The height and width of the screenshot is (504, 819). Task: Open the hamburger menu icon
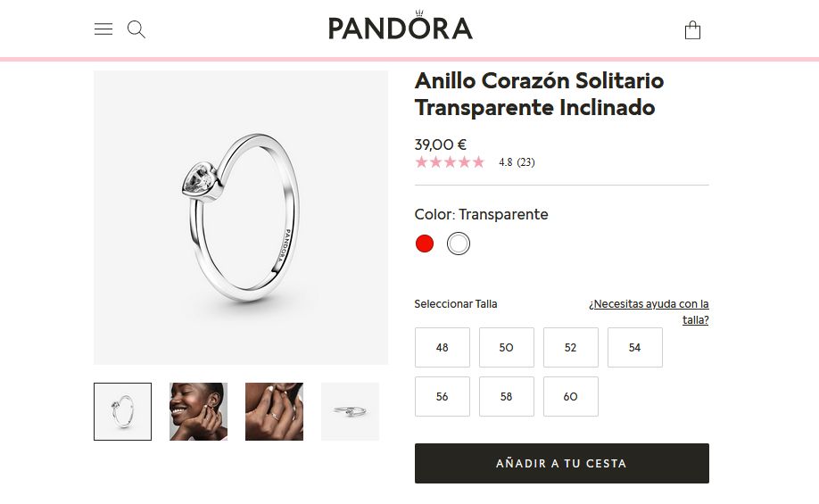click(x=103, y=29)
